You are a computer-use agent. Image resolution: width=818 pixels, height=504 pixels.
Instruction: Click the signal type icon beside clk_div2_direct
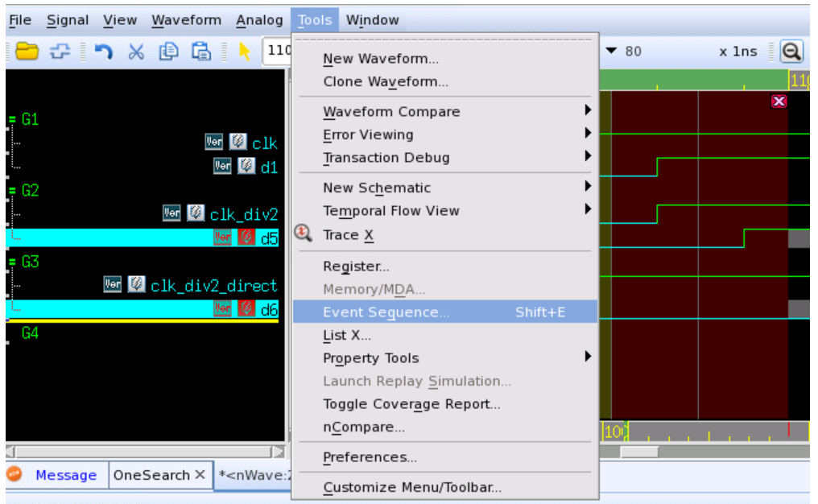coord(136,284)
